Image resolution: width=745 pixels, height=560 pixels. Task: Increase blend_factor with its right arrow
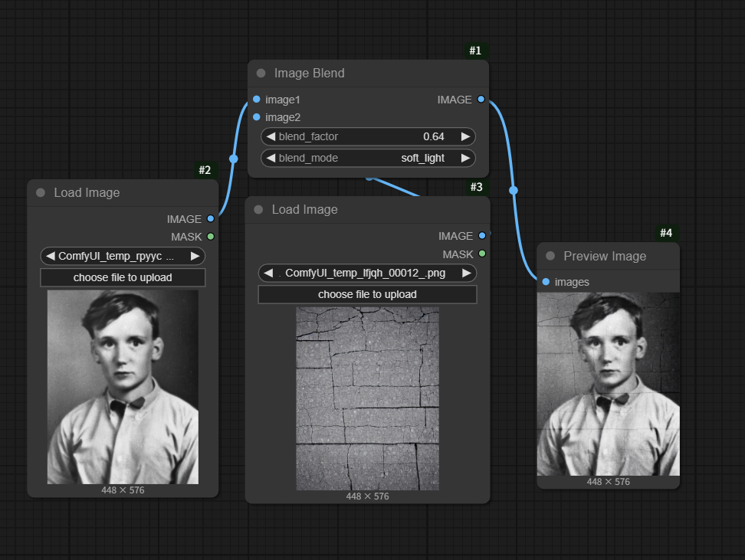tap(465, 136)
